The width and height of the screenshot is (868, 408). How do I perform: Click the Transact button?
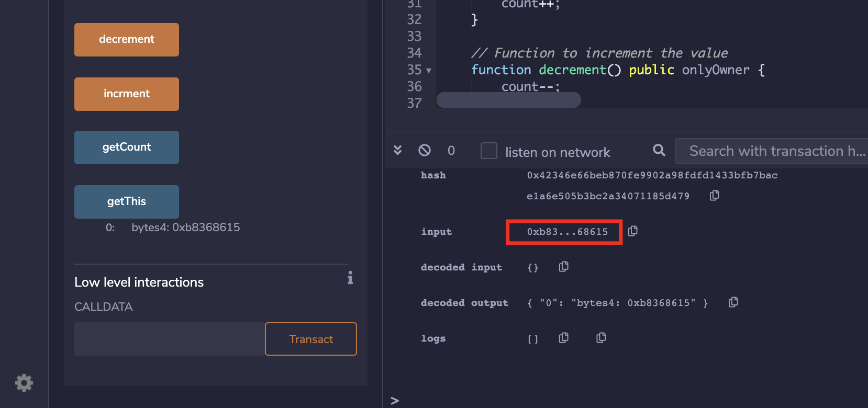pos(311,339)
